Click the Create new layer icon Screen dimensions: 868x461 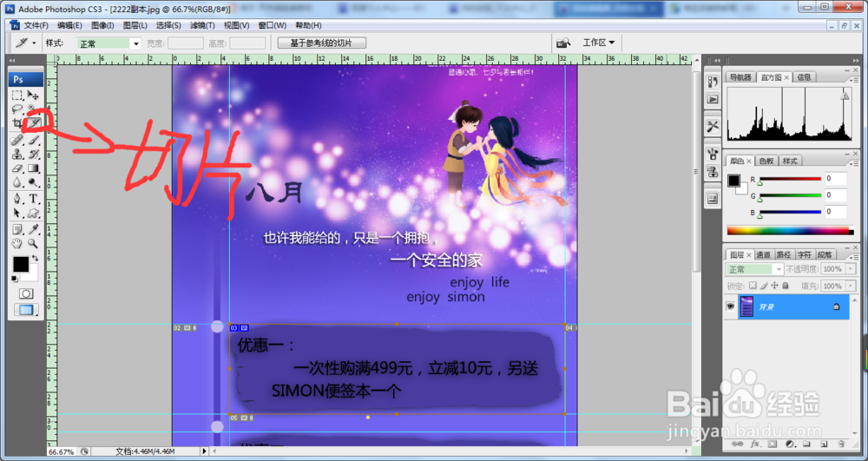click(x=824, y=444)
